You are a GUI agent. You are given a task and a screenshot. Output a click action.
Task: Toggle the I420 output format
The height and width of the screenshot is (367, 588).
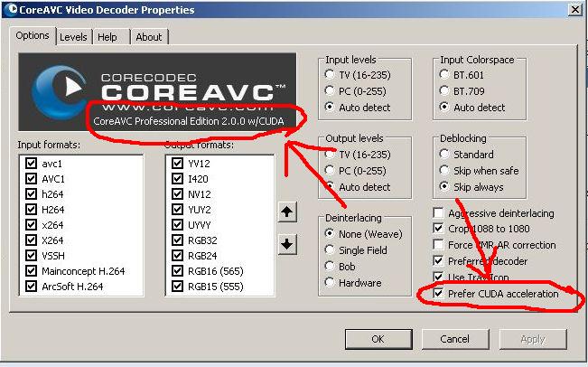click(x=177, y=179)
